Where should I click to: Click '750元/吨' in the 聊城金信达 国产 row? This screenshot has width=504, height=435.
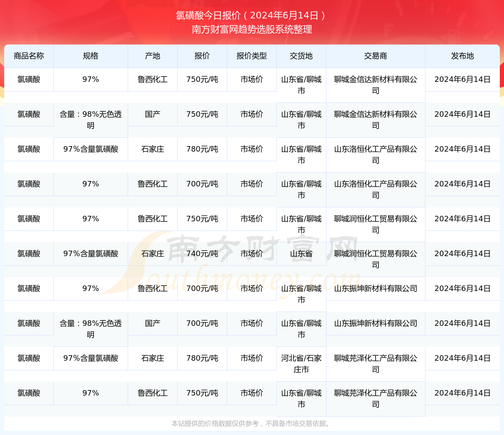[202, 114]
